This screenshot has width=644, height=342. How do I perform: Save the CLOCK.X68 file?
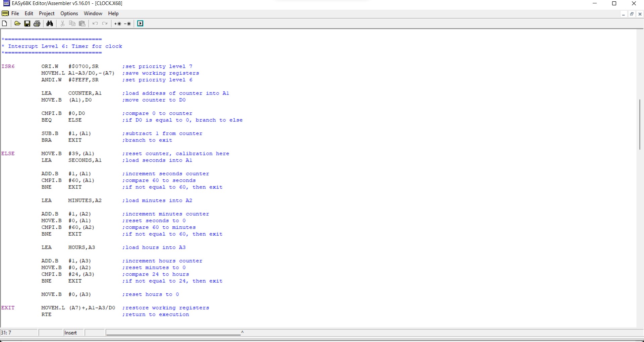28,23
